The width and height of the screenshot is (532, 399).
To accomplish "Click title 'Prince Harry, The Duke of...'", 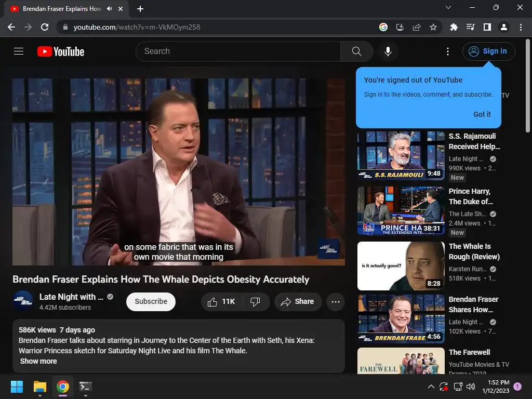I will pos(471,196).
